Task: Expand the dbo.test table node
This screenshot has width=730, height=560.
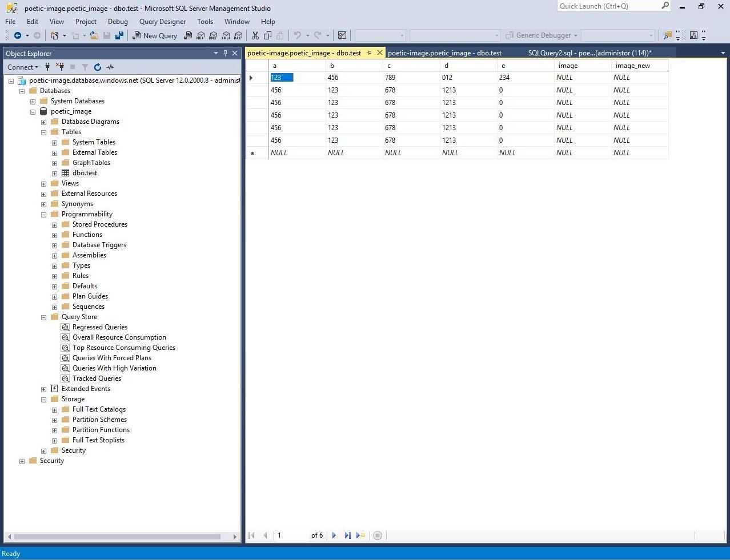Action: point(54,173)
